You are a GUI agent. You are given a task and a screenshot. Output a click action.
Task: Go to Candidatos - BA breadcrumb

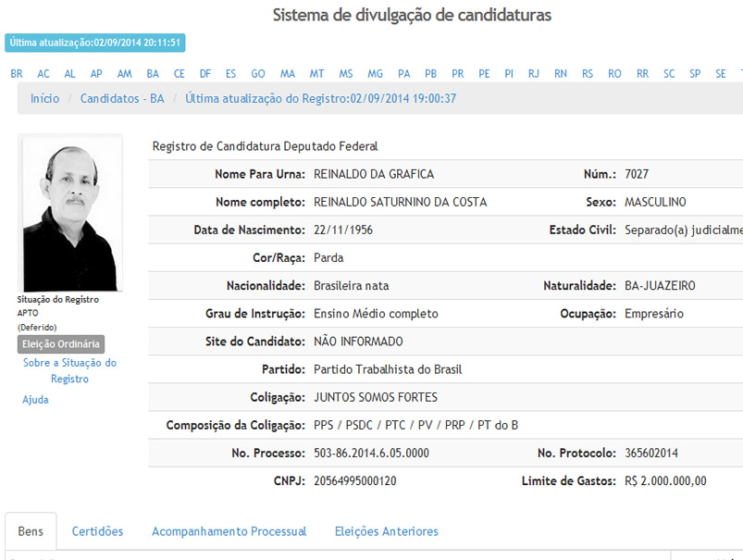(x=122, y=98)
